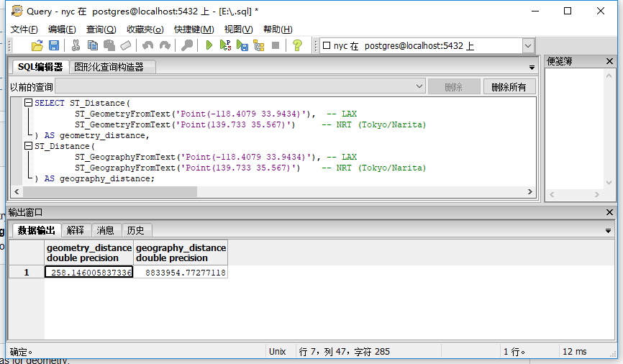Switch to the 图形化查询构造器 tab
The width and height of the screenshot is (623, 364).
coord(112,67)
